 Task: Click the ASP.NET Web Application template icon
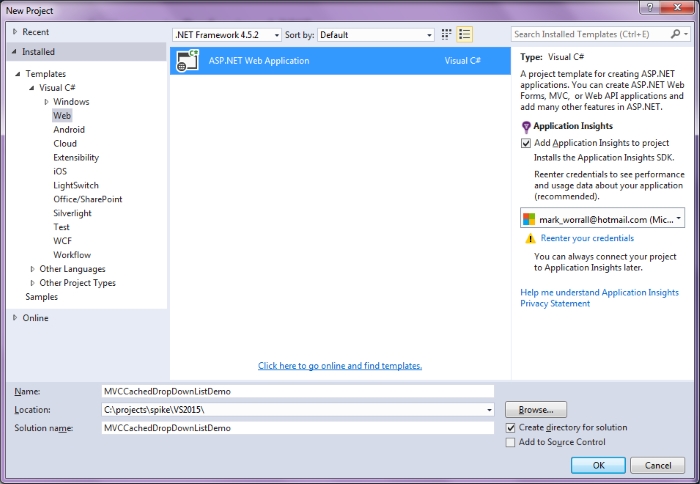[x=188, y=60]
